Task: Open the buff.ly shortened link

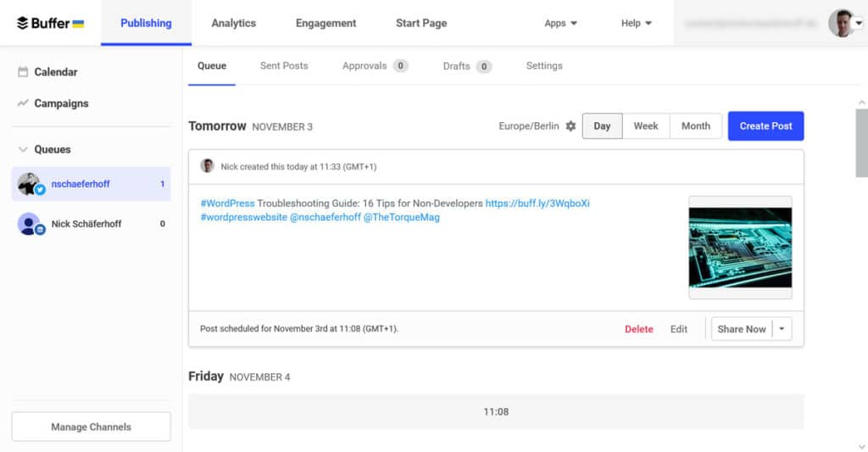Action: point(537,204)
